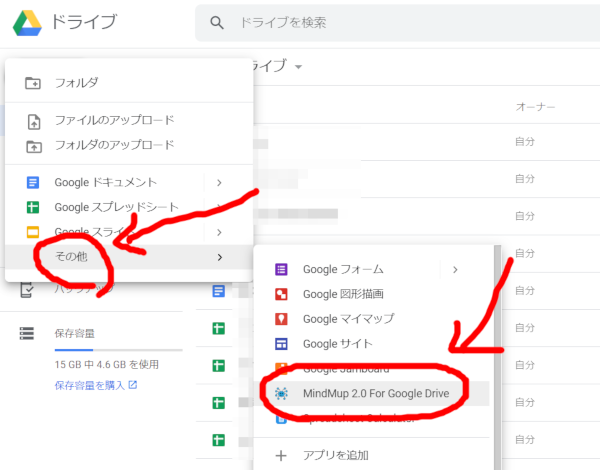This screenshot has width=600, height=470.
Task: Click the Google My Maps icon
Action: click(281, 319)
